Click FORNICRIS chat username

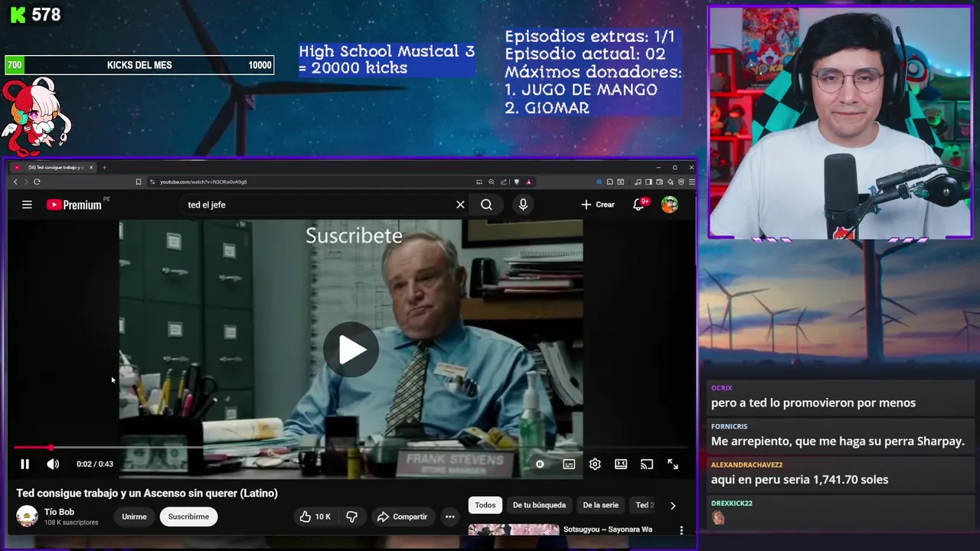coord(729,426)
